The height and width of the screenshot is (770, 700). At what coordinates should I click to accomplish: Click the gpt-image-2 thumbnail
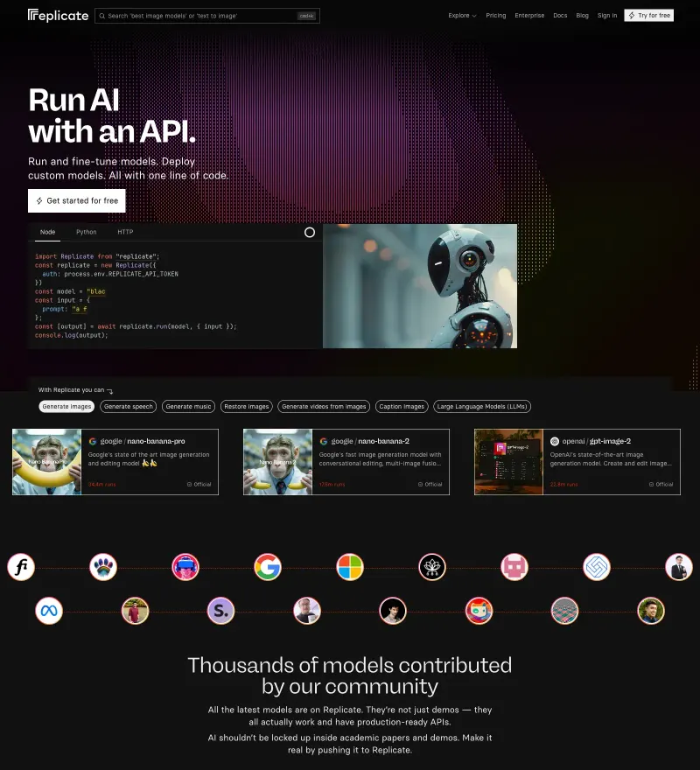tap(509, 462)
